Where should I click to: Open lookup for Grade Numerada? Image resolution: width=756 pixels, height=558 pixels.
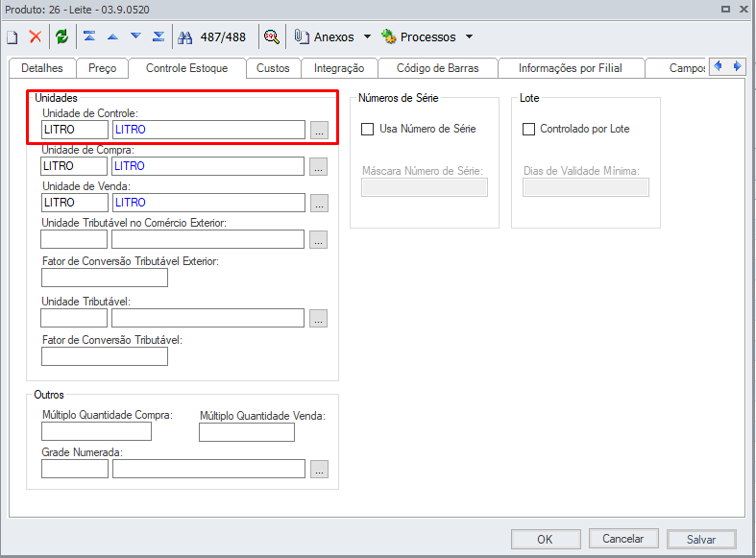(x=319, y=469)
